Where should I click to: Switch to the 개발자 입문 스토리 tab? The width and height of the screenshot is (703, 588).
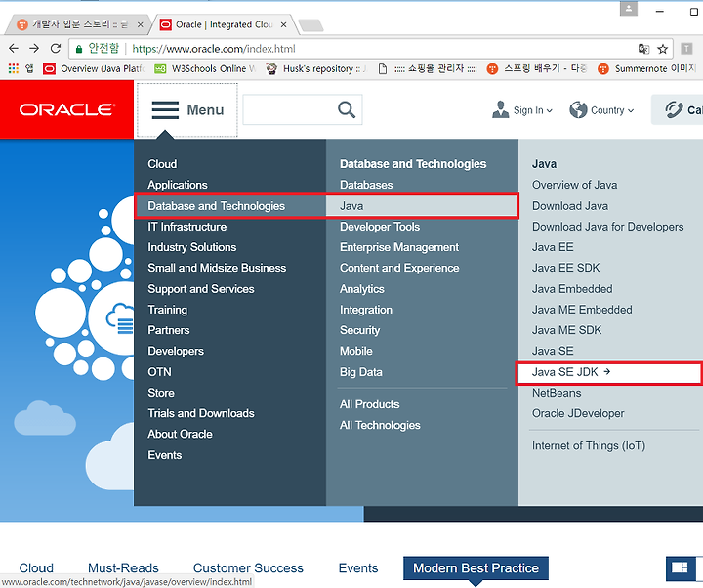click(80, 24)
